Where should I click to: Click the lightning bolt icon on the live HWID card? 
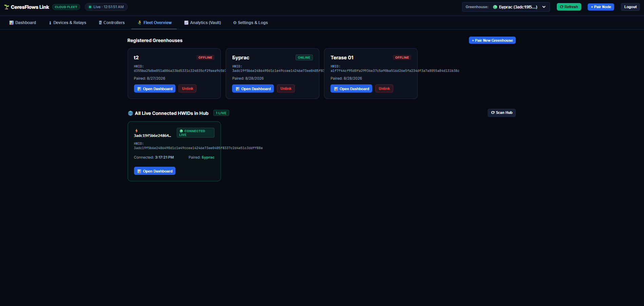tap(136, 131)
